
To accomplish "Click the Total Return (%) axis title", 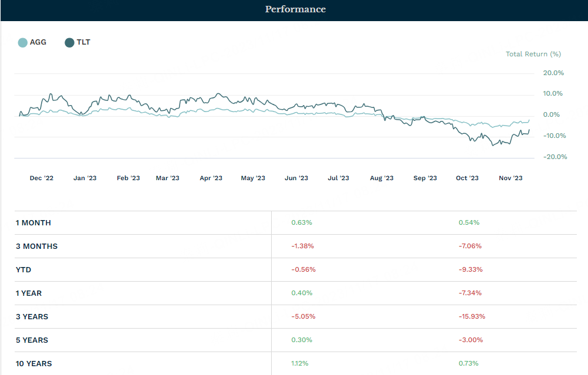I will tap(533, 54).
